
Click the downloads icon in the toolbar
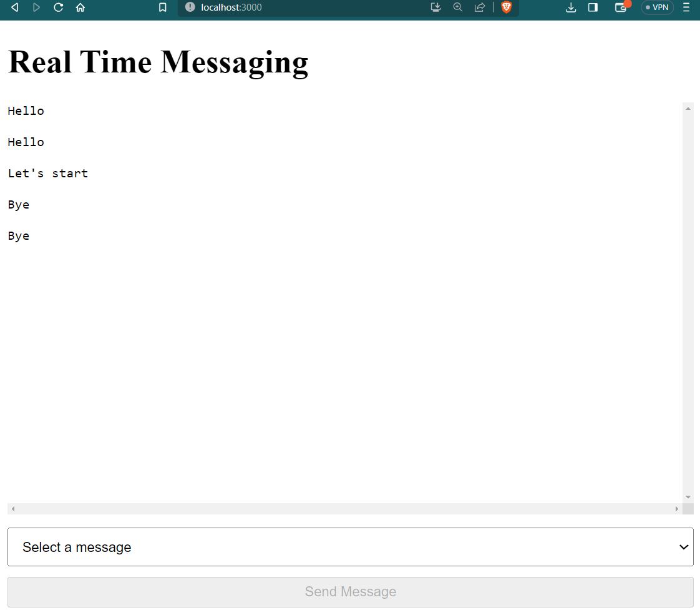point(571,8)
